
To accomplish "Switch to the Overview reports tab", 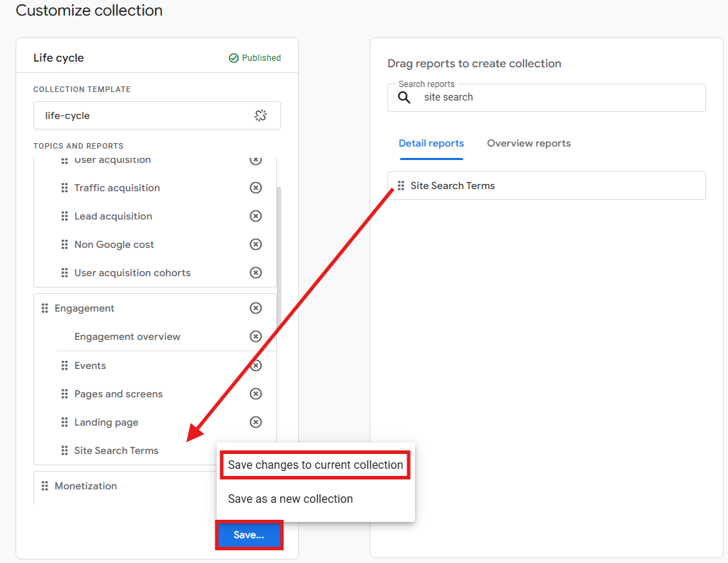I will click(x=529, y=144).
